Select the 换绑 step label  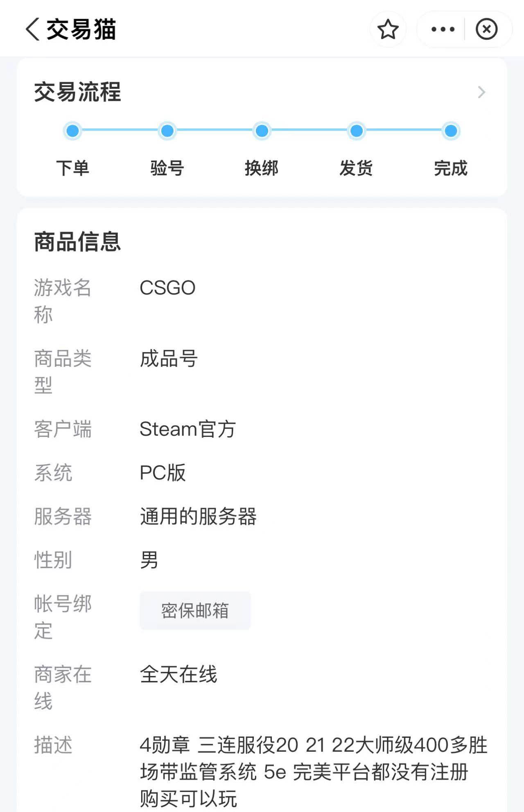click(x=262, y=168)
